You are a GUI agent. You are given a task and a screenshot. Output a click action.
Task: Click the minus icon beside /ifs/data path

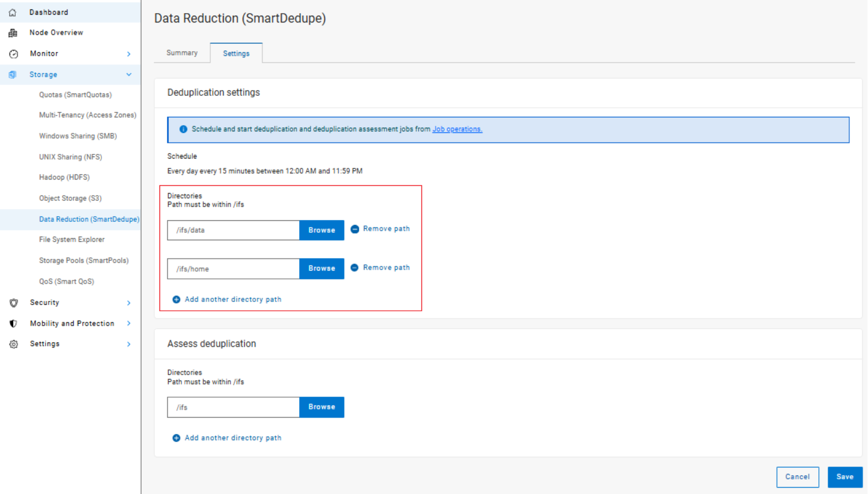[x=355, y=229]
